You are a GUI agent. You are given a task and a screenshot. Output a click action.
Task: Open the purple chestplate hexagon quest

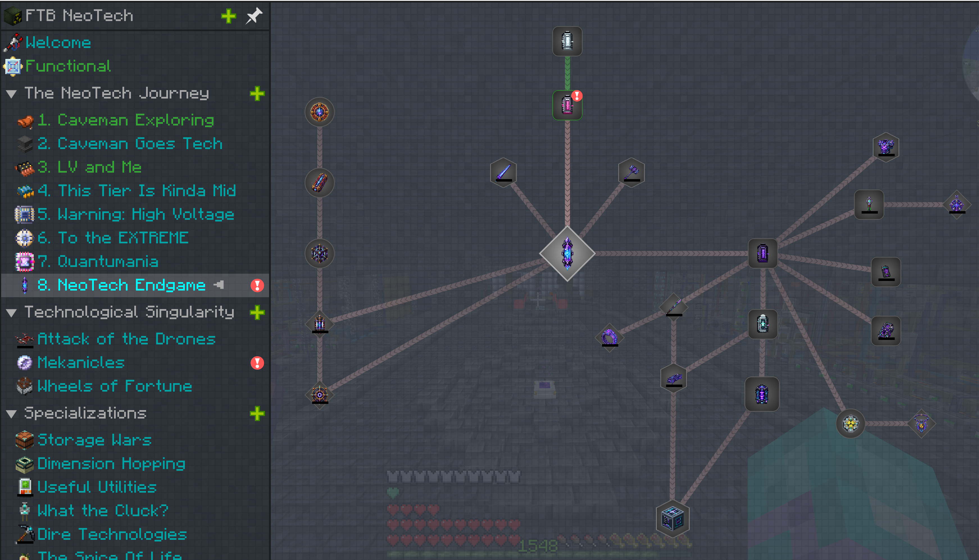click(886, 147)
